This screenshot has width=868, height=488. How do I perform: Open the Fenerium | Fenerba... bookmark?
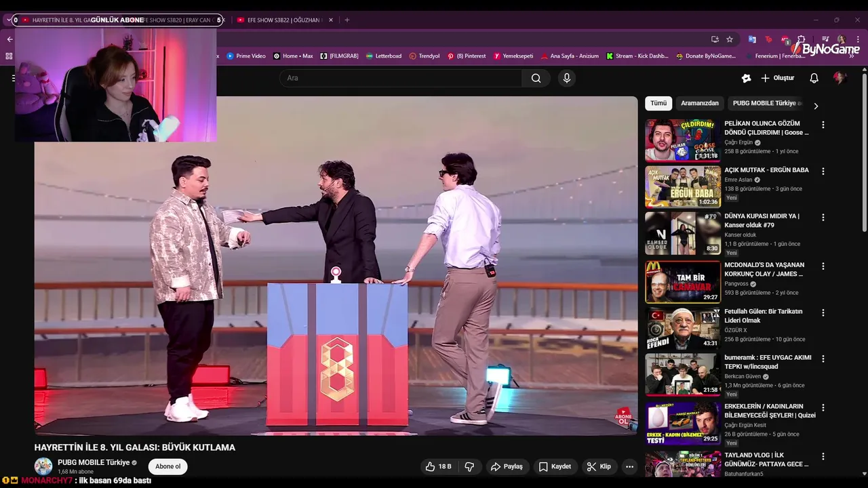pyautogui.click(x=775, y=56)
